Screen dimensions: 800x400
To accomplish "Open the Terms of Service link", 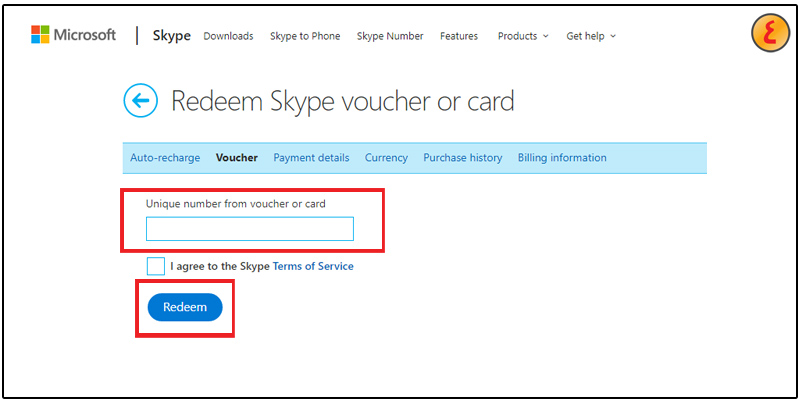I will coord(313,266).
